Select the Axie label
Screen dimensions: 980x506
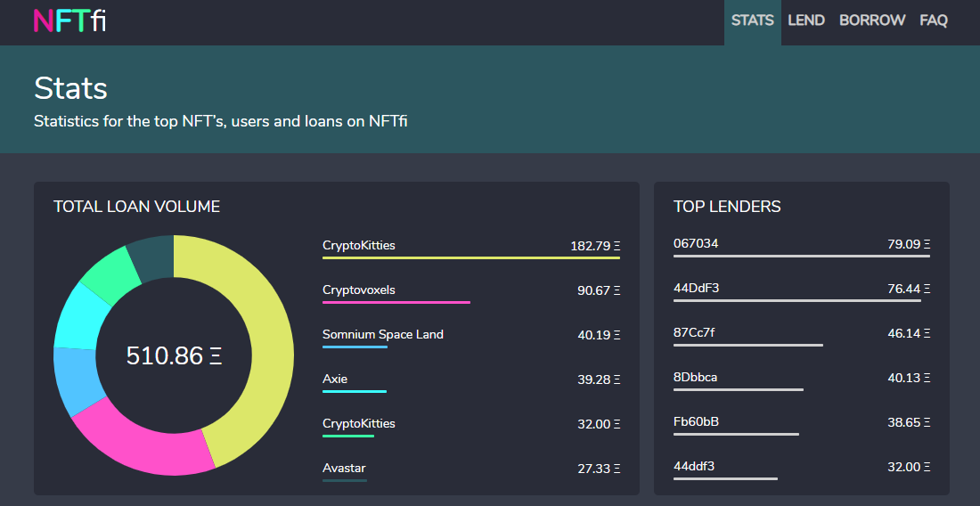[x=335, y=379]
